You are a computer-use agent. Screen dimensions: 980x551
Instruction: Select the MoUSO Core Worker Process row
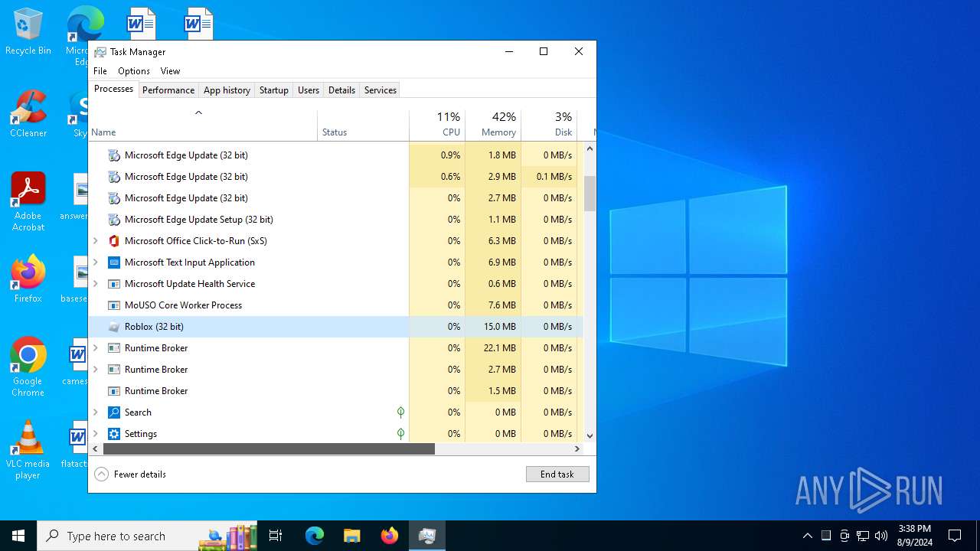tap(335, 305)
